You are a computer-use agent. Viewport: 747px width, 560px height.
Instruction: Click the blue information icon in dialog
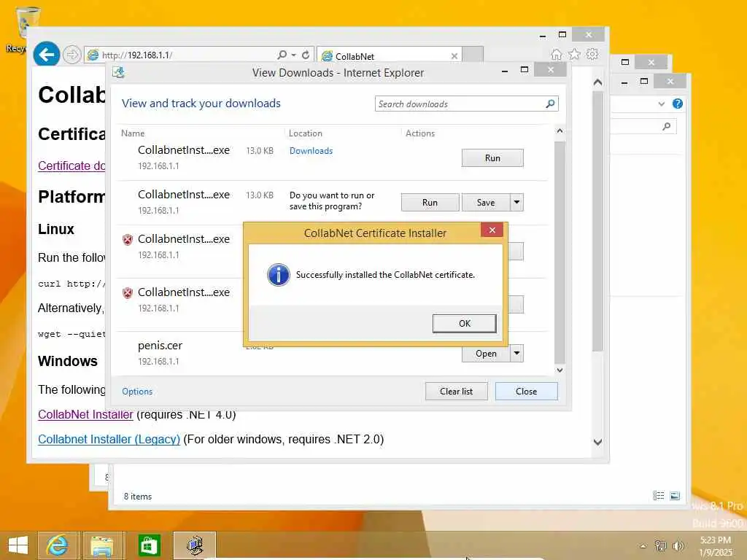[279, 275]
